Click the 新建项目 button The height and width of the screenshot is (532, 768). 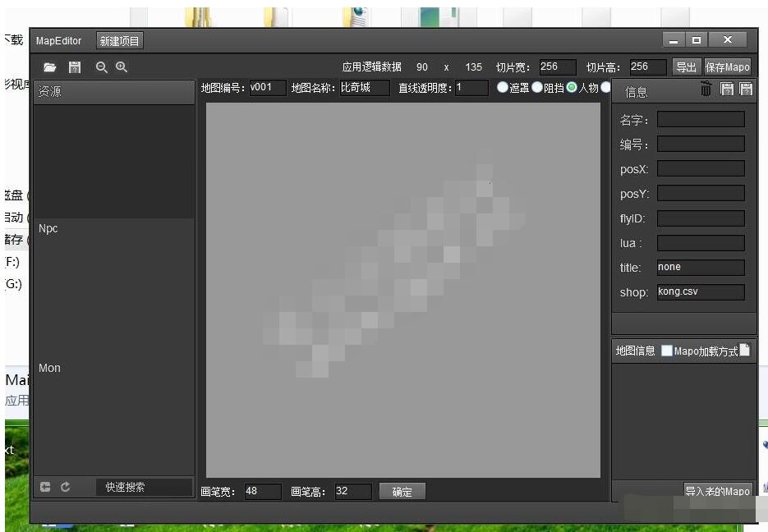point(119,41)
